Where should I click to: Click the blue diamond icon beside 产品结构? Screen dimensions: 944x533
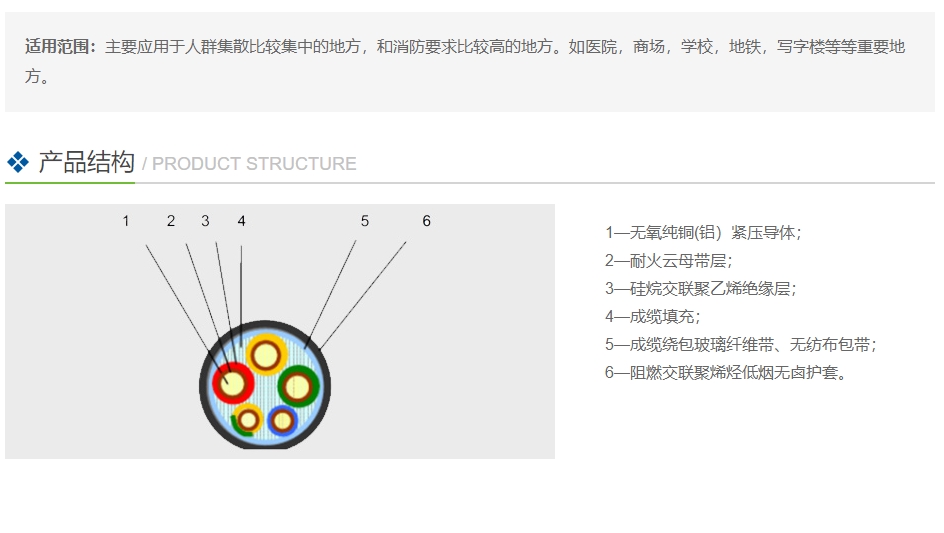18,162
